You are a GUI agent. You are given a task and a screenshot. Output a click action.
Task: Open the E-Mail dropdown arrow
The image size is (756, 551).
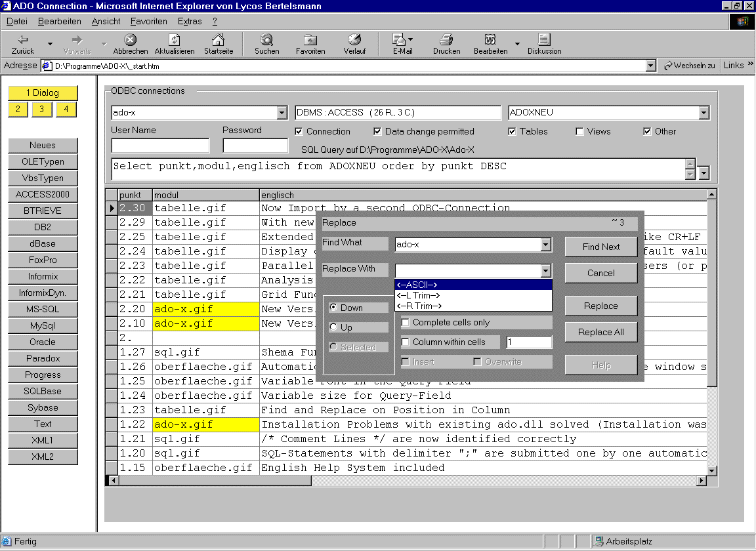click(x=410, y=39)
